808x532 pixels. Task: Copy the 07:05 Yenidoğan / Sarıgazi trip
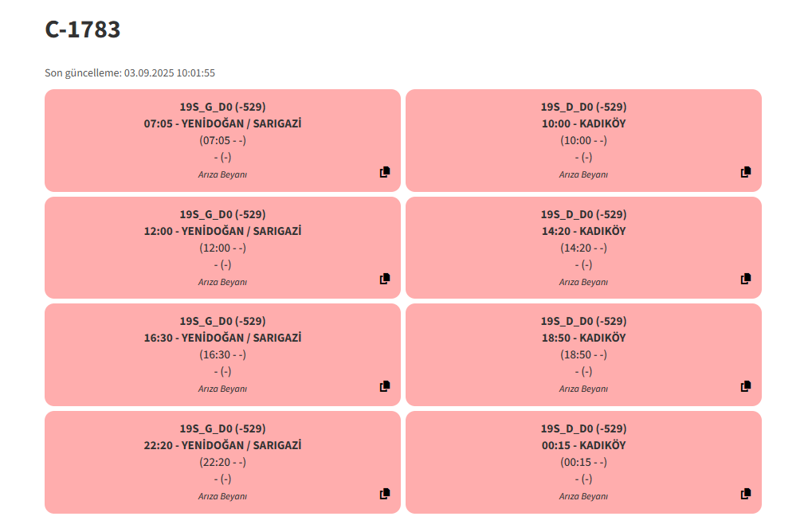pos(385,172)
